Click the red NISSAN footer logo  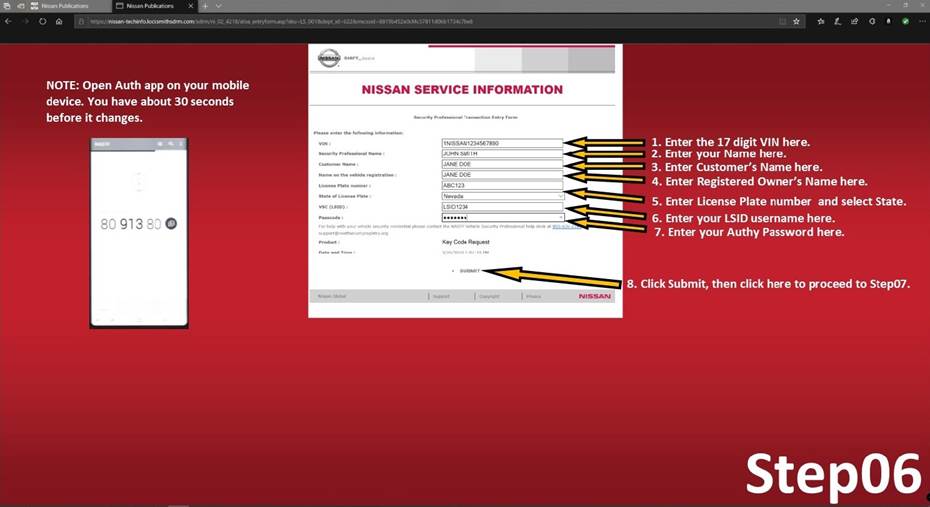(594, 296)
